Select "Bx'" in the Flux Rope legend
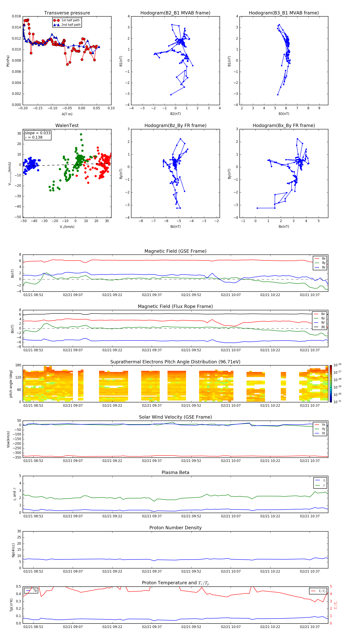This screenshot has height=644, width=351. [x=320, y=314]
